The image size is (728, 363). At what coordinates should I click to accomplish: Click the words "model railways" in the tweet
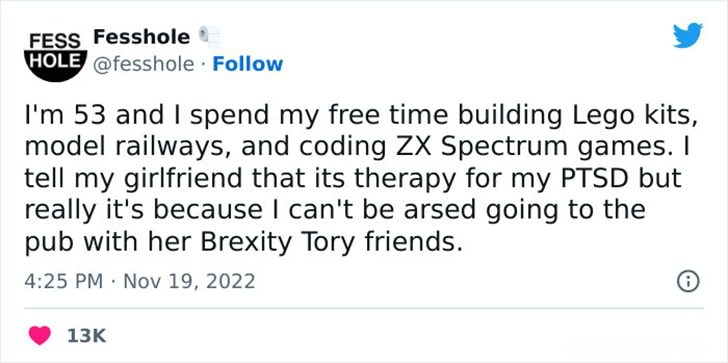click(x=129, y=149)
